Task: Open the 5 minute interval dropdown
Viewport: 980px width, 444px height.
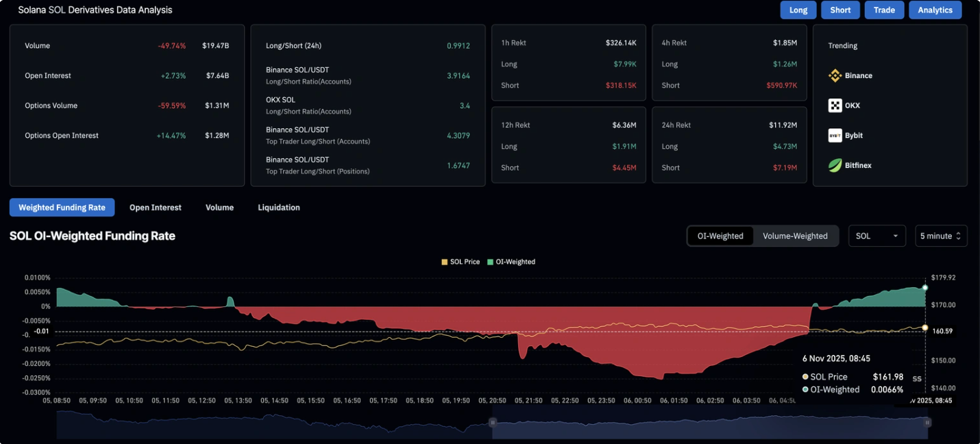Action: click(x=941, y=235)
